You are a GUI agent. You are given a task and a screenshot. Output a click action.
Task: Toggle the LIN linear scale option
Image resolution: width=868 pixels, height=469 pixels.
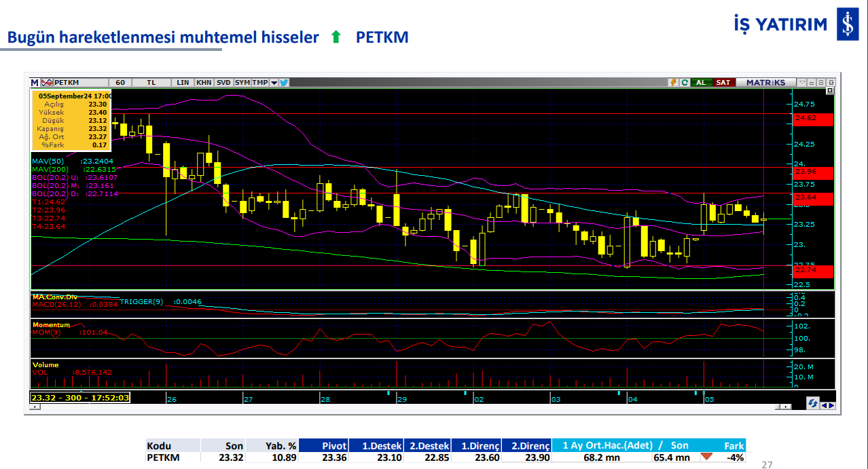coord(183,82)
